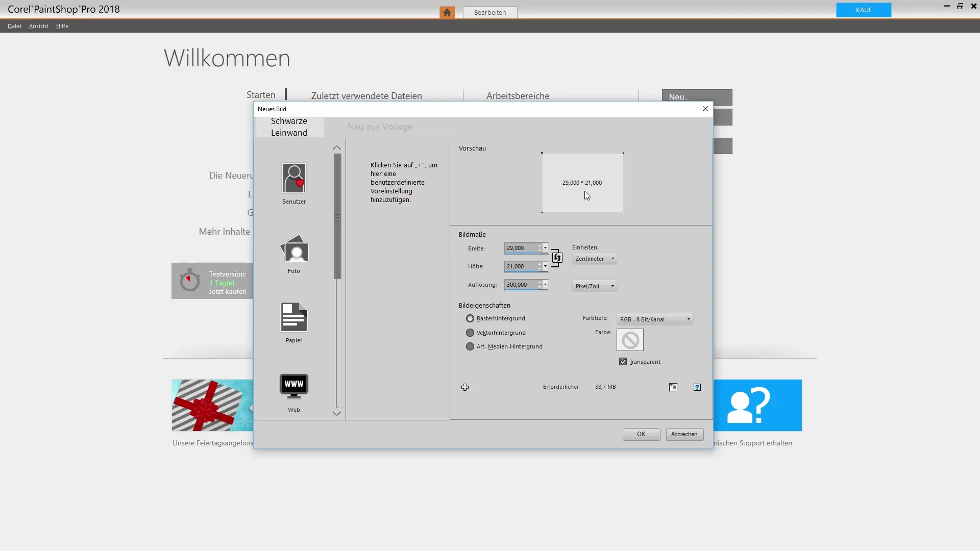Open the technical support tile icon

coord(757,405)
